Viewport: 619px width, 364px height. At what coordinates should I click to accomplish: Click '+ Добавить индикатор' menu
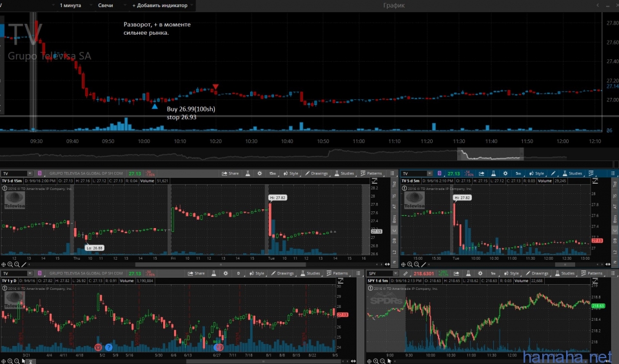point(160,5)
